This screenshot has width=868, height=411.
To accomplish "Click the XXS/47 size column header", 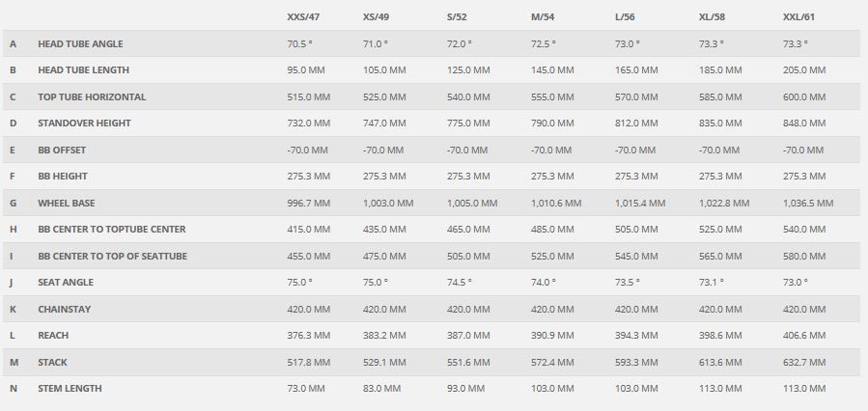I will coord(305,17).
